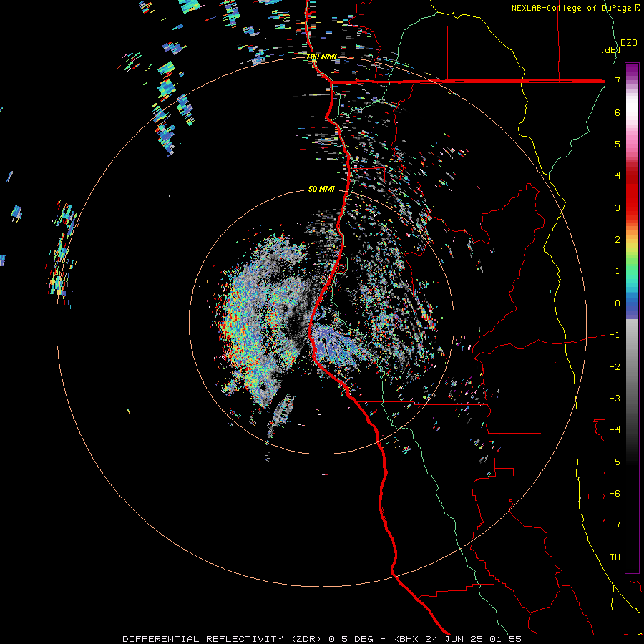Click the -4 value on color scale
The height and width of the screenshot is (644, 644).
[x=615, y=430]
